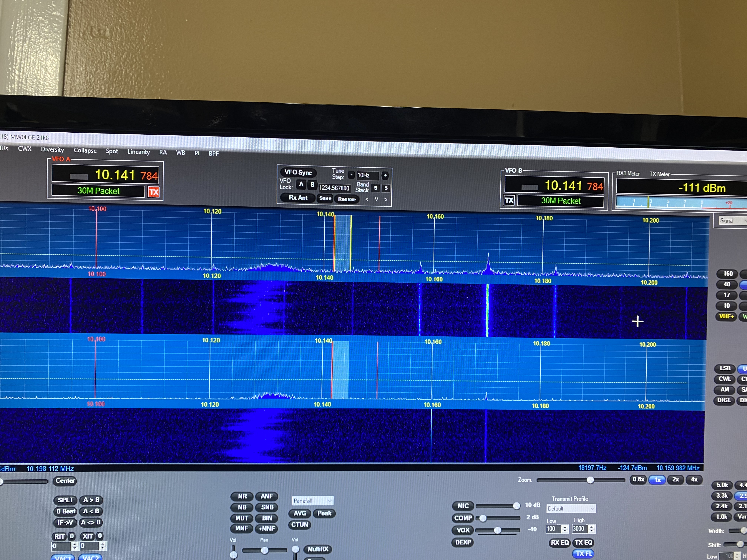The height and width of the screenshot is (560, 747).
Task: Enable the ANF auto notch filter
Action: pos(266,496)
